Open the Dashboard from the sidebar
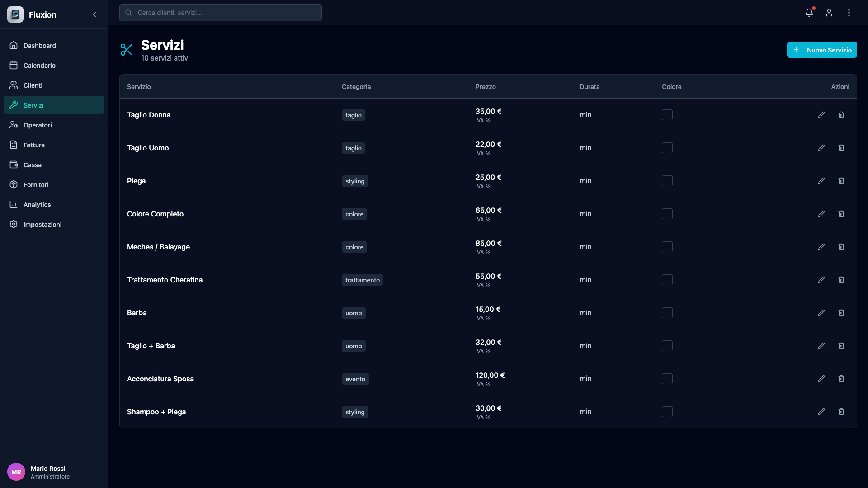868x488 pixels. (40, 45)
